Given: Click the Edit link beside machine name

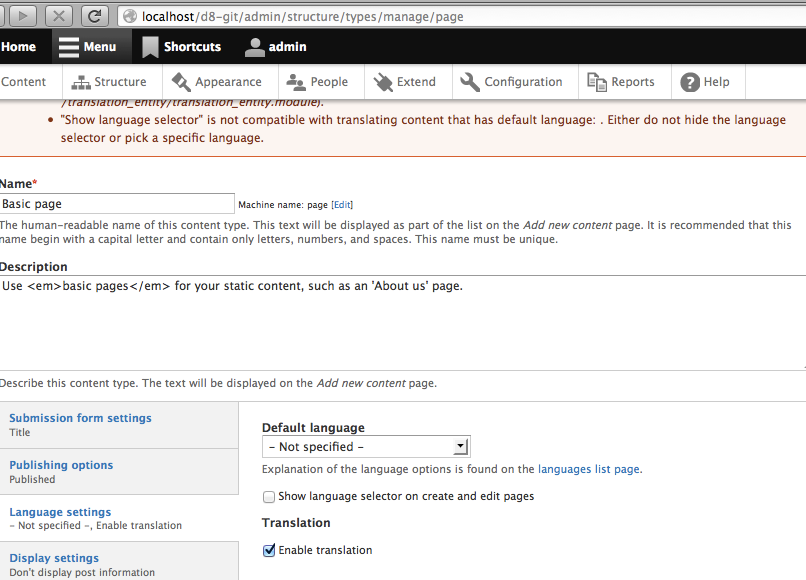Looking at the screenshot, I should (341, 204).
